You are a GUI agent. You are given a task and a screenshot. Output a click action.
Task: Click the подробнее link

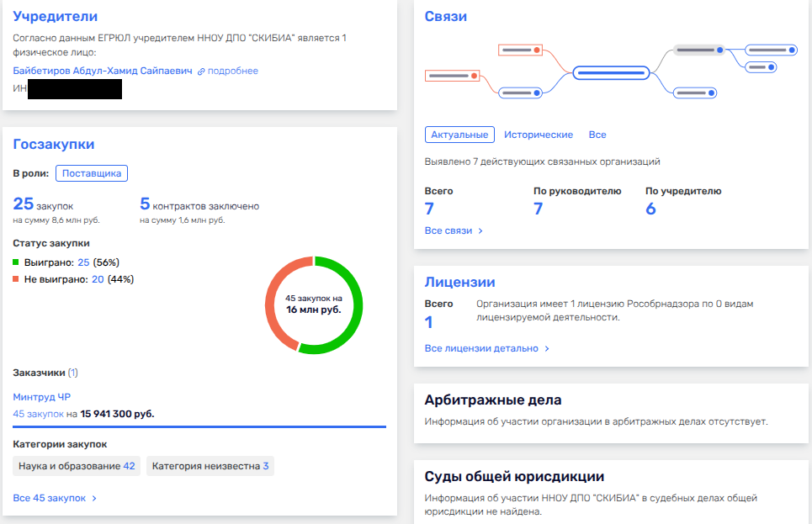pyautogui.click(x=233, y=71)
